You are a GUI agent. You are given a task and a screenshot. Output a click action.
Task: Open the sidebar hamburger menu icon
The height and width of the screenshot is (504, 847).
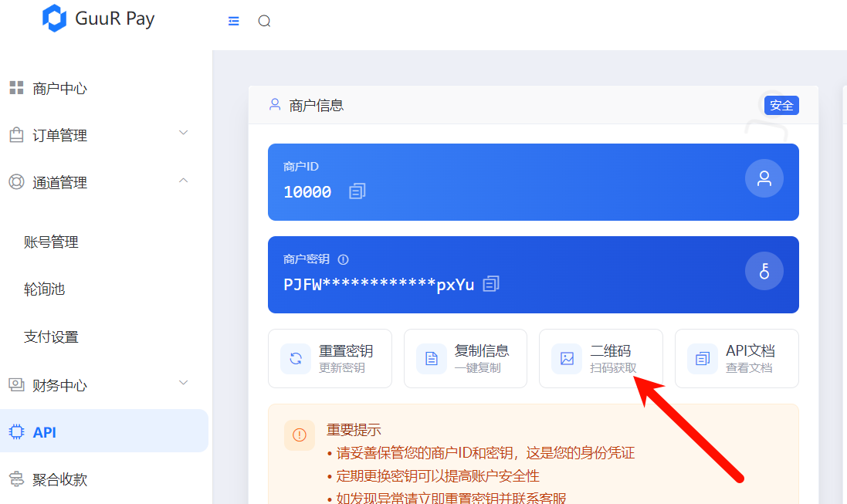pyautogui.click(x=234, y=21)
